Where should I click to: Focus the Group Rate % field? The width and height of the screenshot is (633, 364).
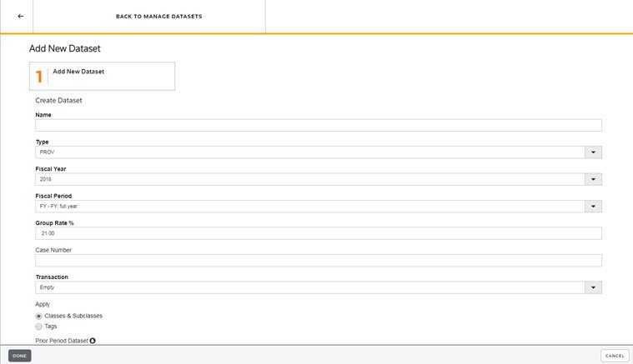click(x=318, y=233)
